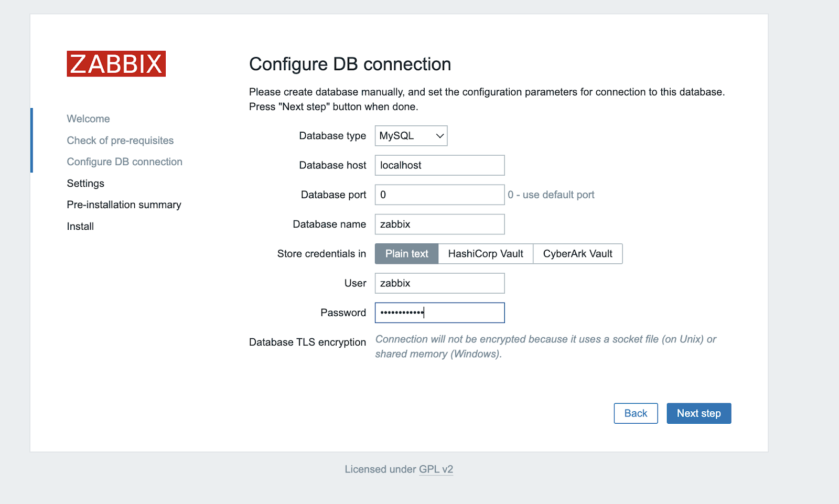This screenshot has width=839, height=504.
Task: Go back with the Back button
Action: [636, 413]
